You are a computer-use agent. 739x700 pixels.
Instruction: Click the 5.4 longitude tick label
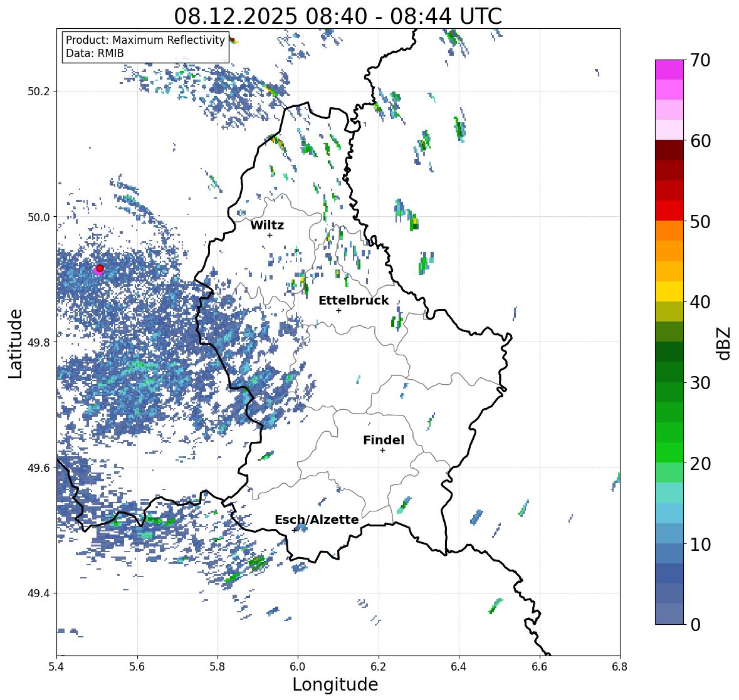(56, 667)
